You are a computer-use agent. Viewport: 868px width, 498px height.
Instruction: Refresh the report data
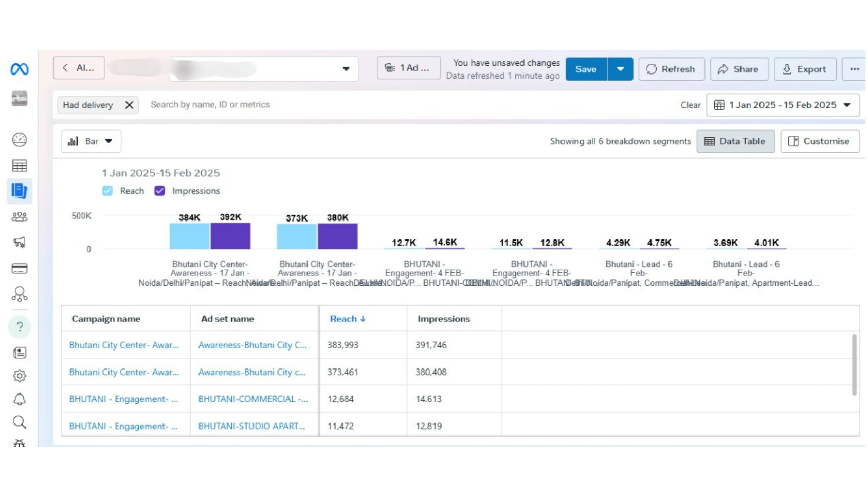coord(671,69)
